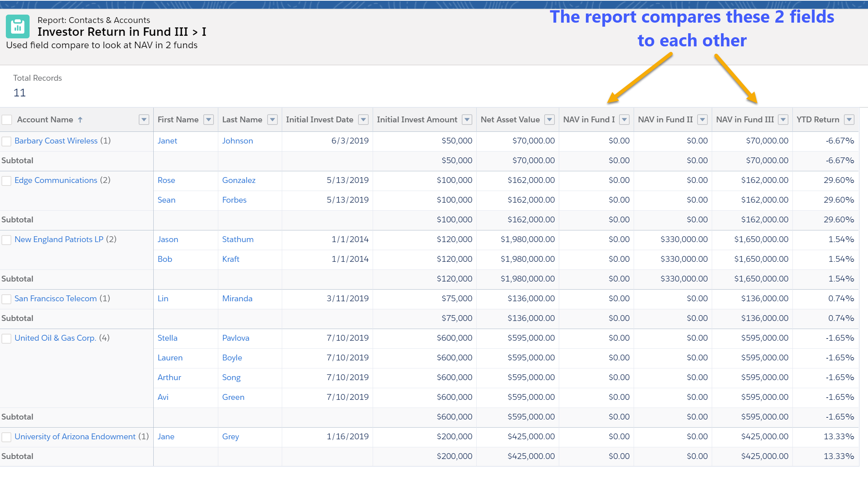Open the New England Patriots LP link
868x478 pixels.
point(59,240)
